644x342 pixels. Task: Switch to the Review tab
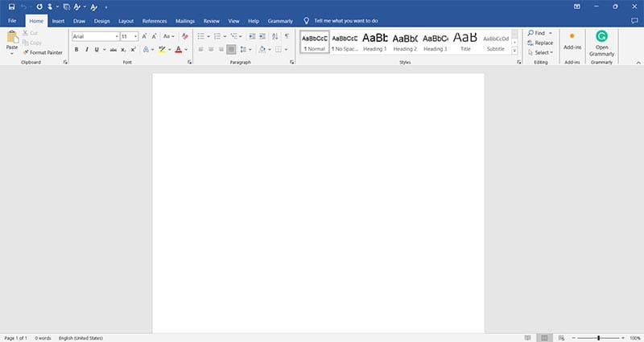coord(212,21)
